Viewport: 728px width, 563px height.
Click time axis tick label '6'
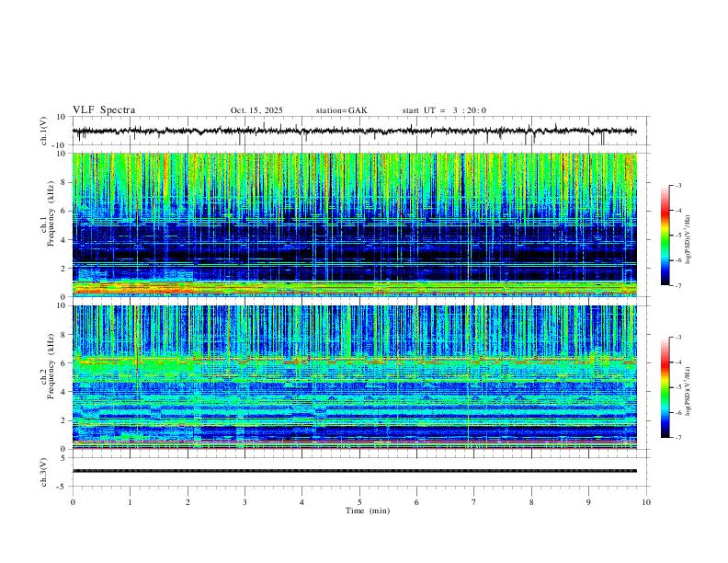(416, 502)
